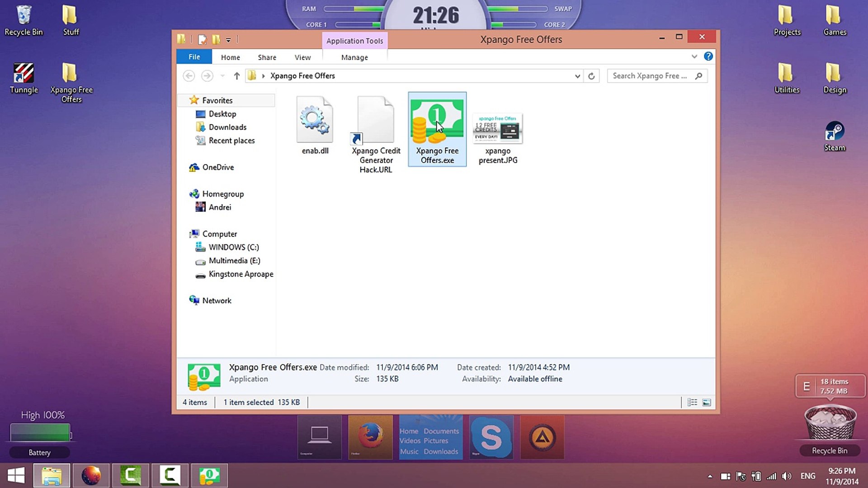Switch to large icons view in status bar
Image resolution: width=868 pixels, height=488 pixels.
(x=707, y=402)
